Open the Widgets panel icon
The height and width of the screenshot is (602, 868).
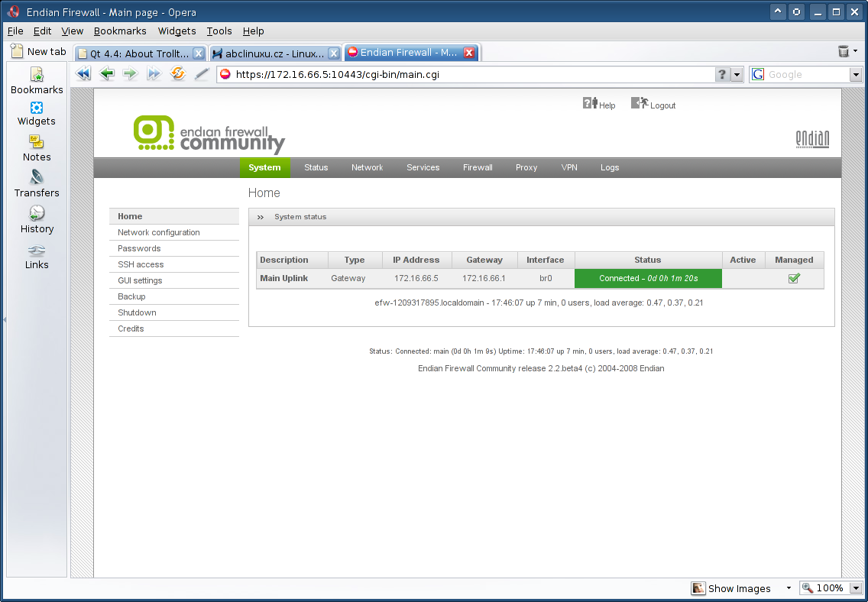[x=37, y=108]
